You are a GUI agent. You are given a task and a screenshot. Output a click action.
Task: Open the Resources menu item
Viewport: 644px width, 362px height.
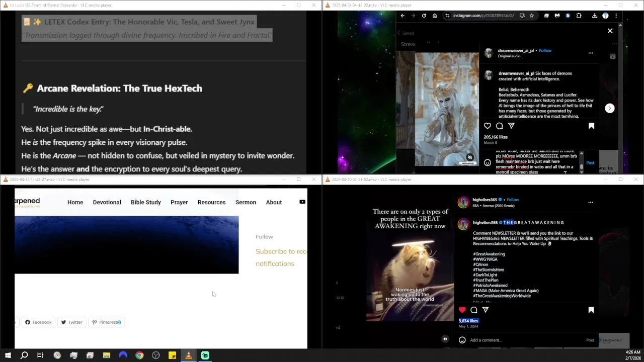(x=211, y=202)
